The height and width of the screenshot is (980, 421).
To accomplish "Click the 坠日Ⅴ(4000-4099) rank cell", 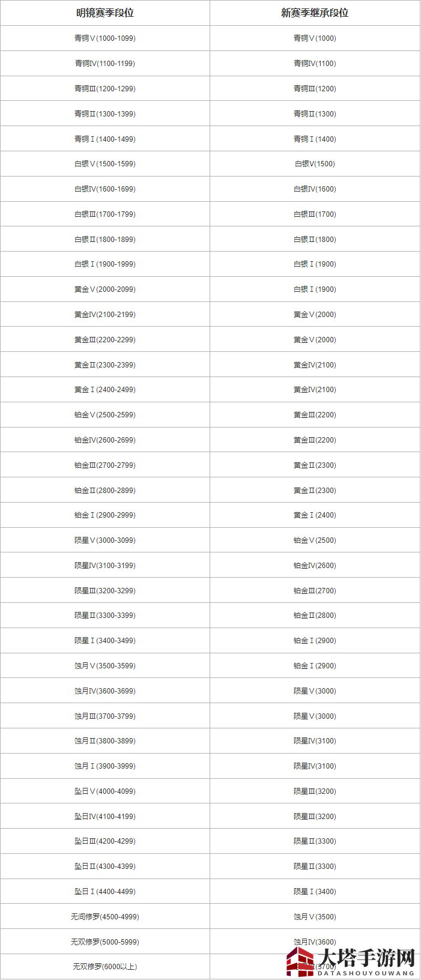I will coord(105,791).
